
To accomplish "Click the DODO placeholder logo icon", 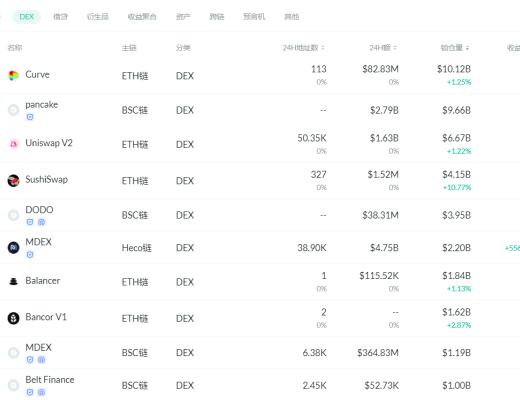I will click(x=13, y=215).
